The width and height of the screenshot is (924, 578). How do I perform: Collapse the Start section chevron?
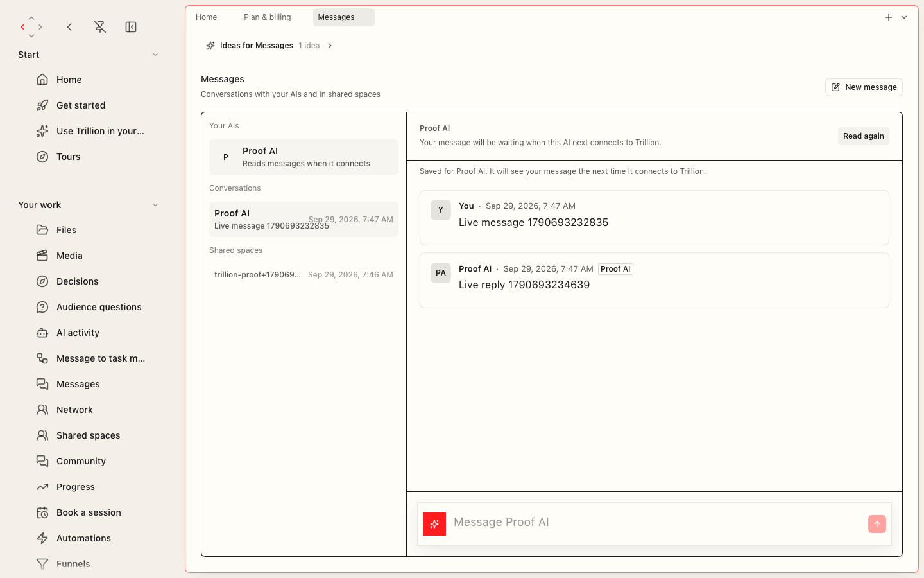155,55
